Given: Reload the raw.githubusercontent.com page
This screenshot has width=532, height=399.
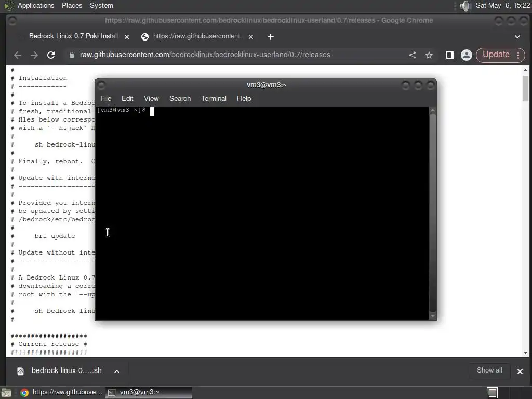Looking at the screenshot, I should 51,55.
